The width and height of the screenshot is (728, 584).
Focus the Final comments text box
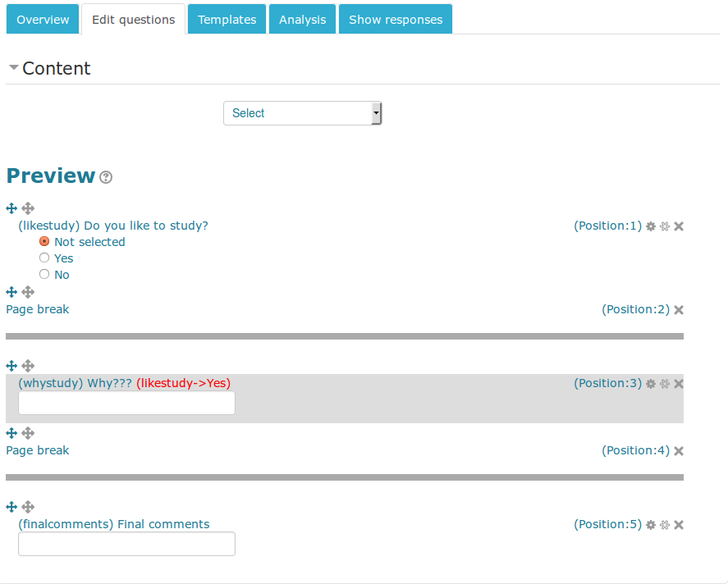click(x=126, y=544)
